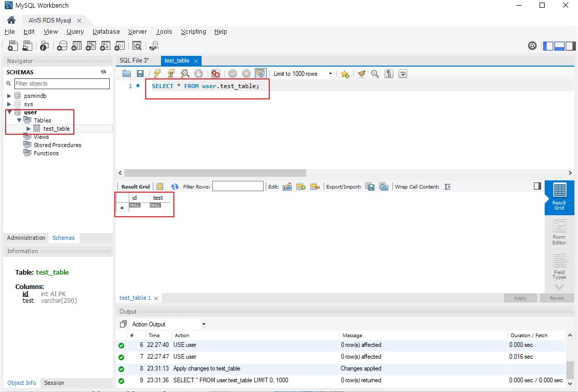The height and width of the screenshot is (392, 578).
Task: Switch to the Session tab
Action: pos(54,383)
